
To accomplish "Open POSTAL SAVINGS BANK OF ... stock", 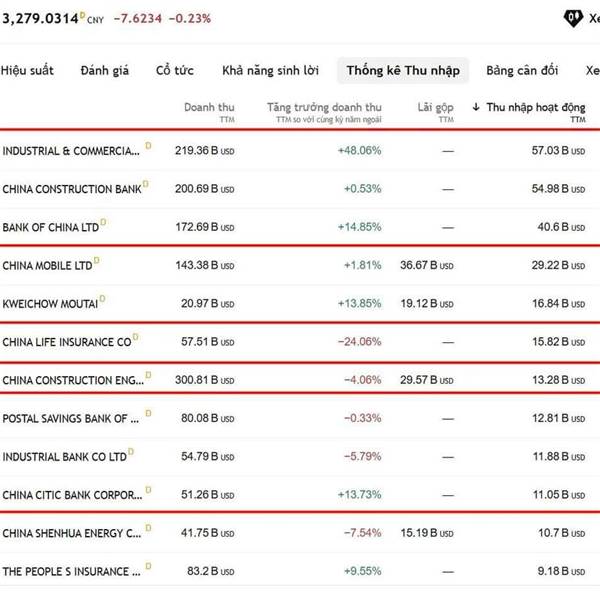I will point(70,419).
